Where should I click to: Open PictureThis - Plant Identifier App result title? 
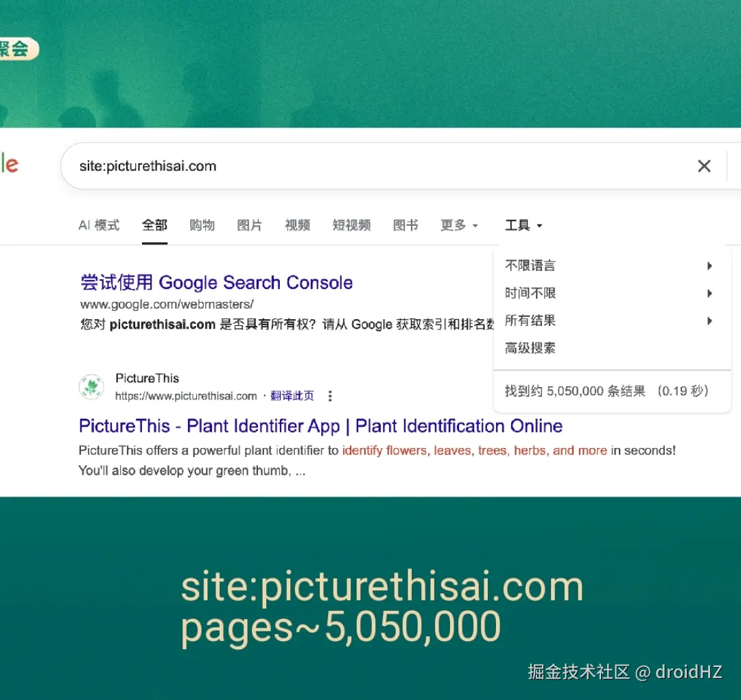tap(320, 426)
